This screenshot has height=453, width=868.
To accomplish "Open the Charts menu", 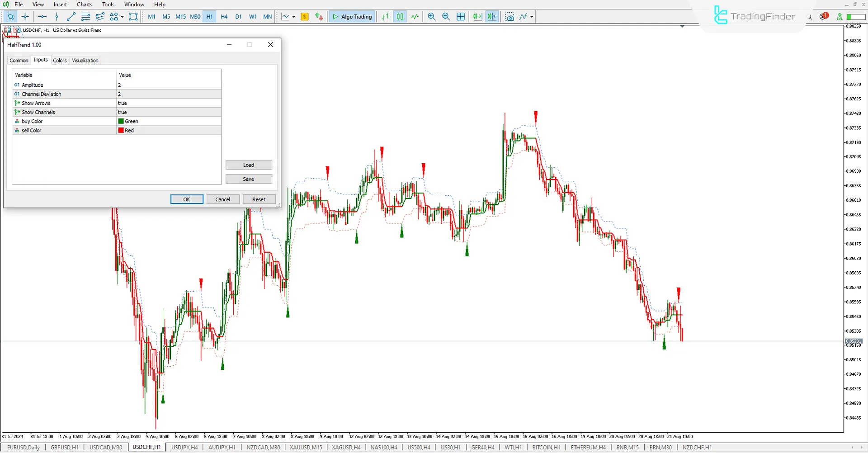I will click(x=84, y=4).
